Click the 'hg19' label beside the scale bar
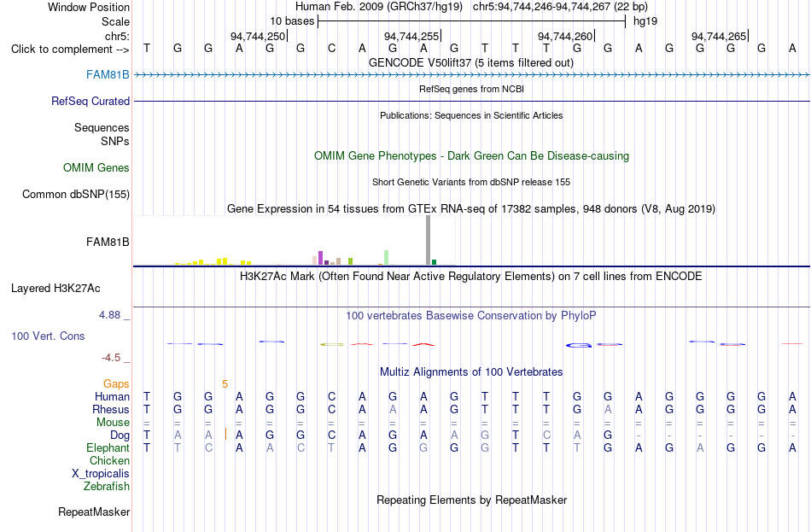 click(x=645, y=21)
